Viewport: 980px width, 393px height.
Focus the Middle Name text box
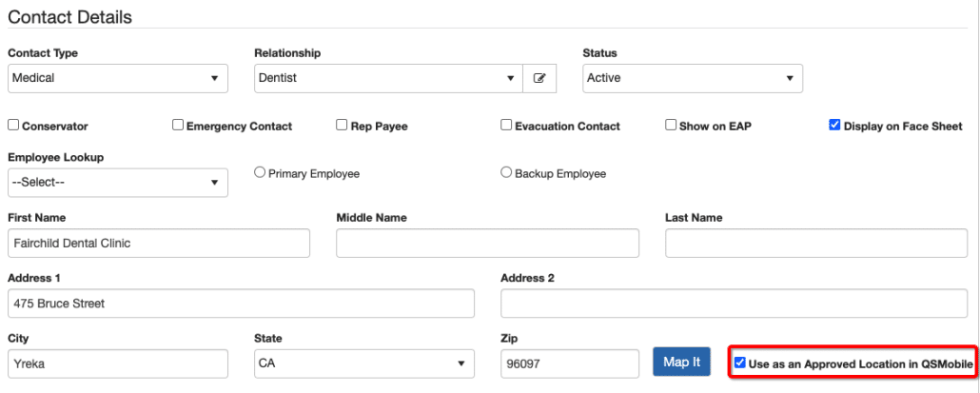[x=487, y=244]
